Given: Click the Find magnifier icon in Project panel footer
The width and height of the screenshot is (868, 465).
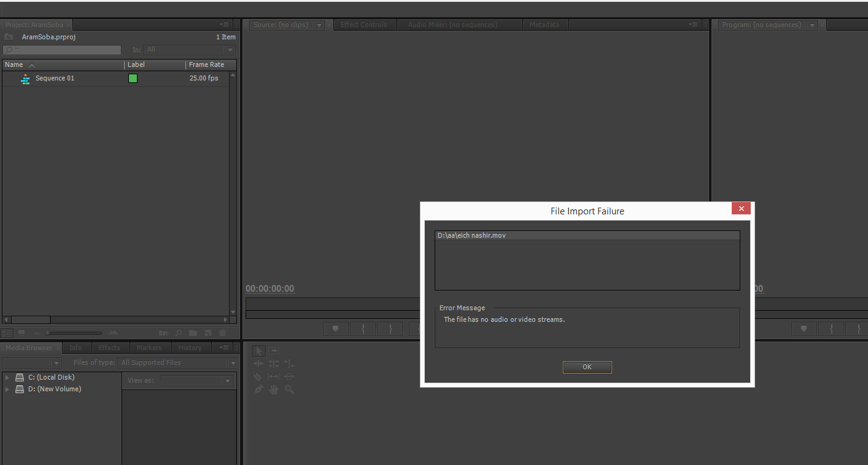Looking at the screenshot, I should point(179,333).
